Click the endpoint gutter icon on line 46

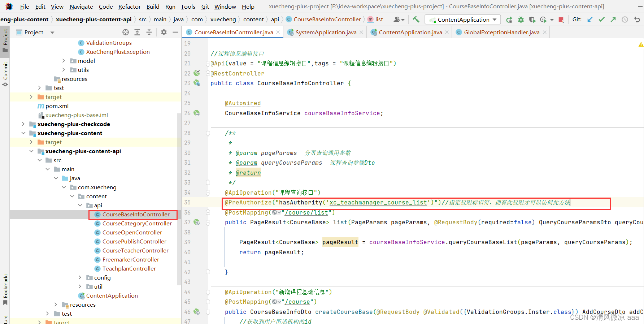coord(197,311)
